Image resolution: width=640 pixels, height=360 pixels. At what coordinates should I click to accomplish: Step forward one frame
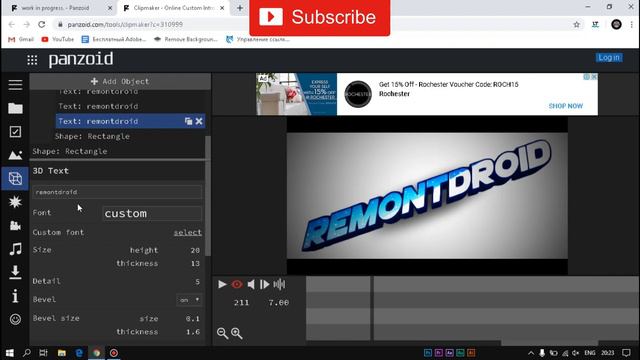264,284
